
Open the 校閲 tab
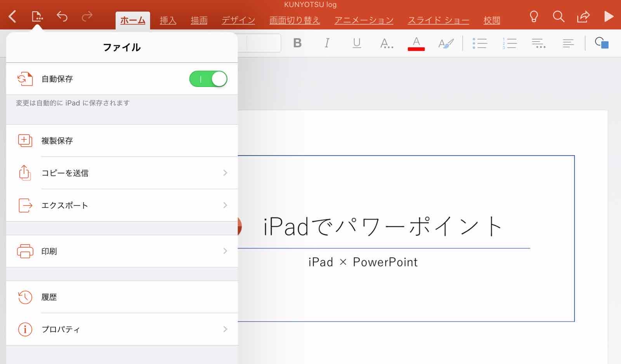point(492,20)
